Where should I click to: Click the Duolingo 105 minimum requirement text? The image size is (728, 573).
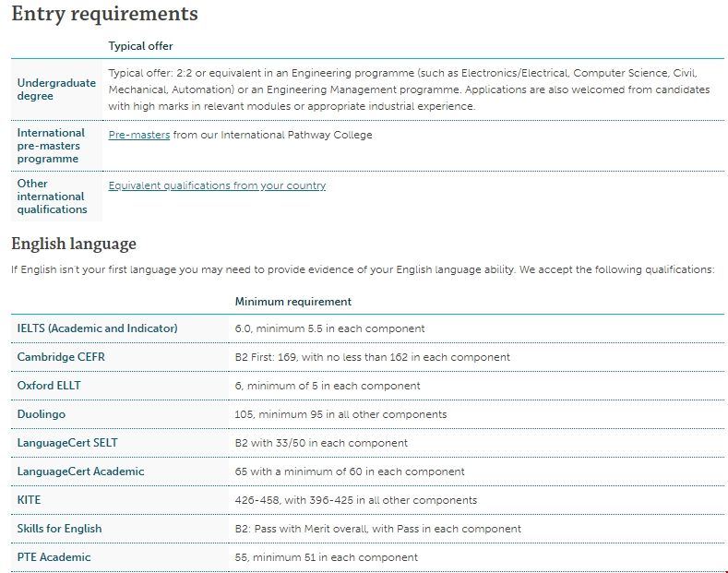tap(340, 414)
